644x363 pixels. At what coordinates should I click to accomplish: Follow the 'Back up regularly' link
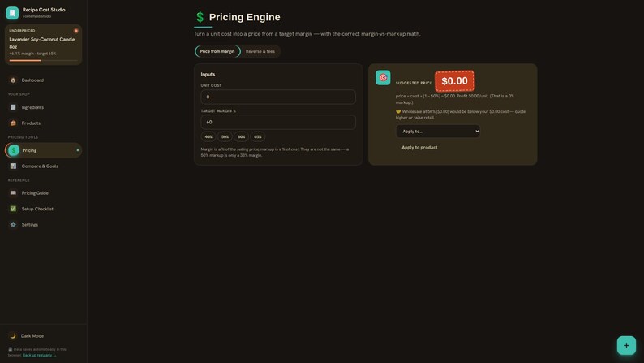tap(40, 355)
